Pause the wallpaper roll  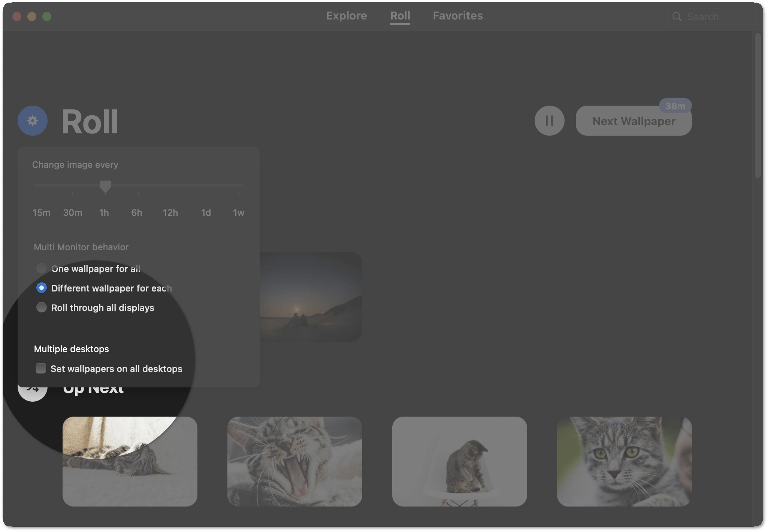[549, 121]
